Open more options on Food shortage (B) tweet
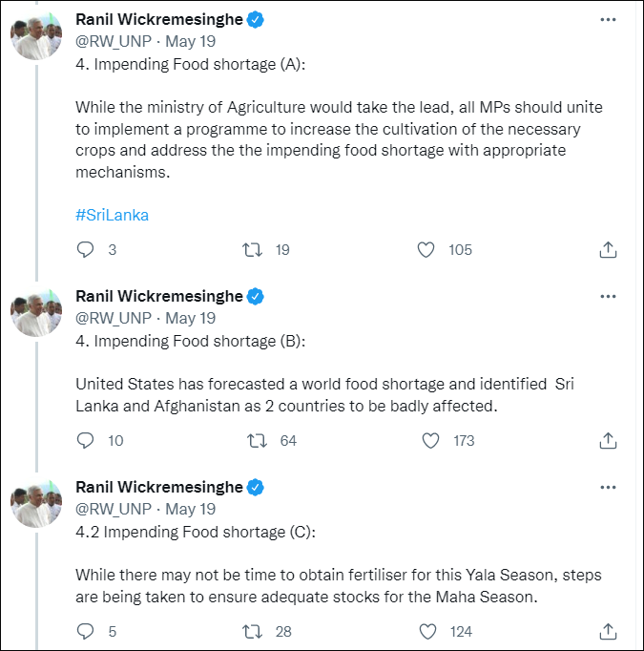 pos(608,296)
